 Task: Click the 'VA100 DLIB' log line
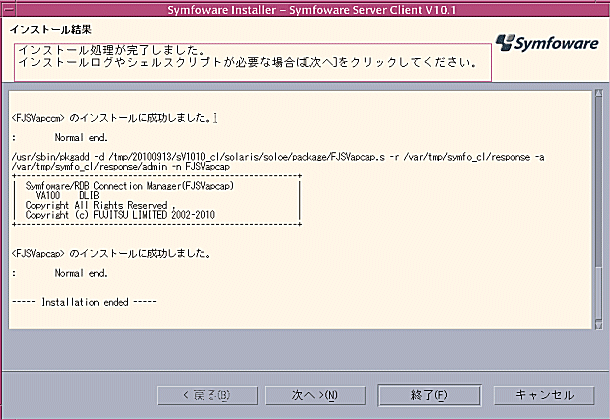67,196
